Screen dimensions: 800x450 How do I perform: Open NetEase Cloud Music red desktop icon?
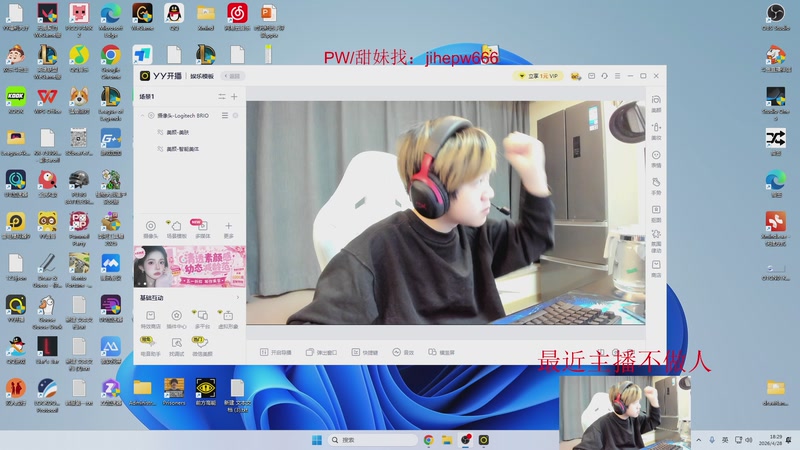pyautogui.click(x=237, y=17)
